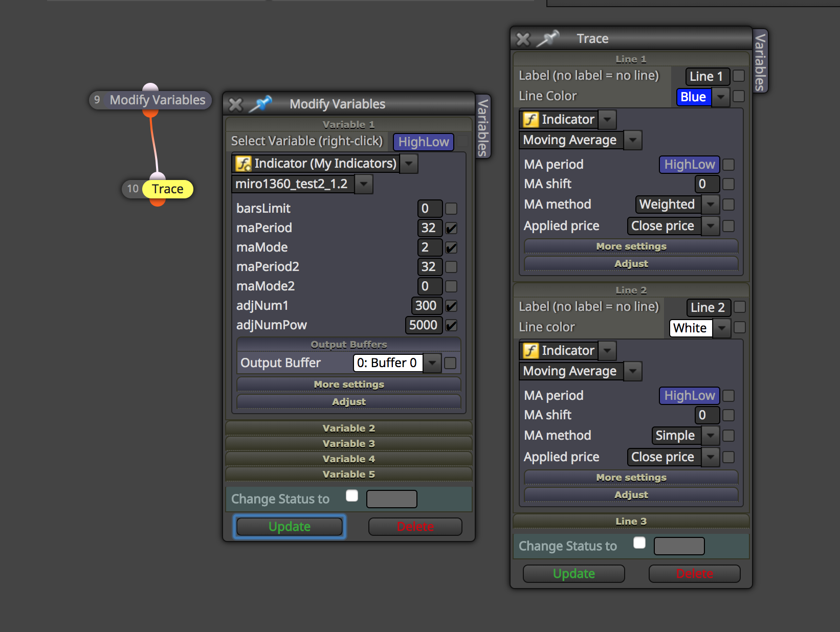Toggle Change Status checkbox in Trace panel
The width and height of the screenshot is (840, 632).
[639, 543]
